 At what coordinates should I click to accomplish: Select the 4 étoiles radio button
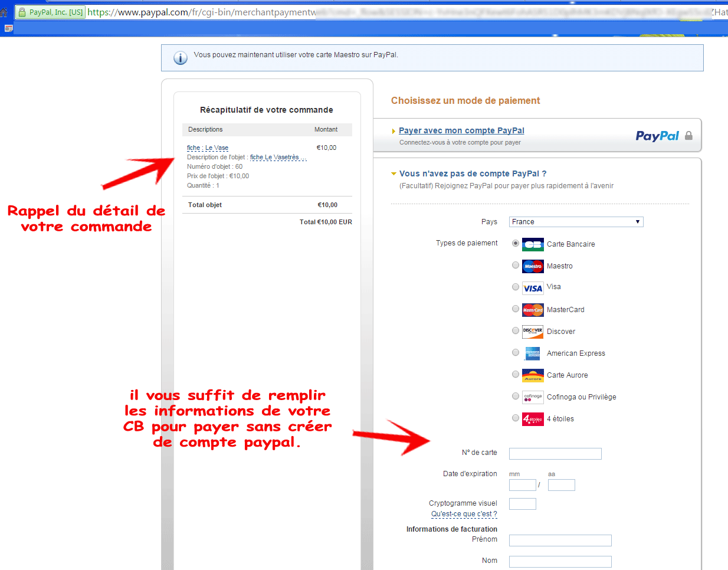[516, 418]
